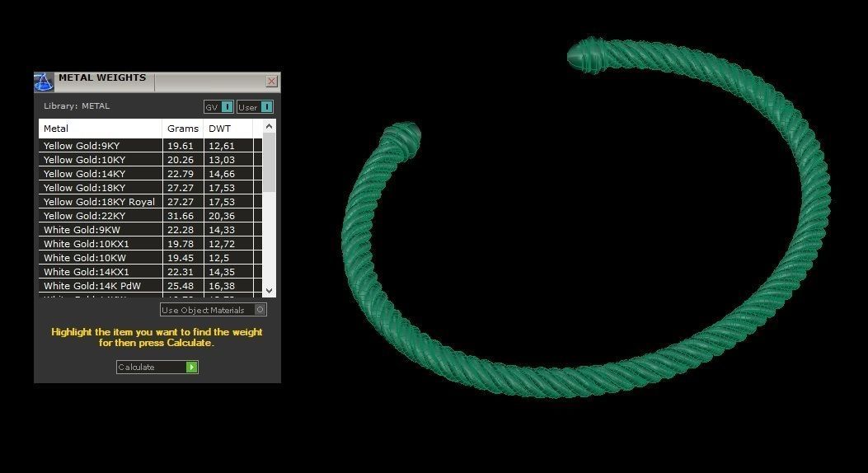868x473 pixels.
Task: Click the Metal Weights panel logo icon
Action: point(44,82)
